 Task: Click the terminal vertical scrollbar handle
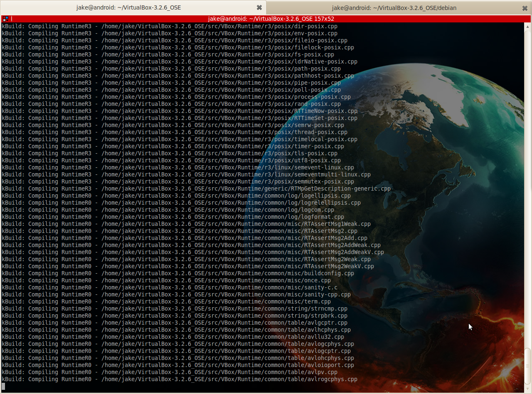click(x=527, y=367)
